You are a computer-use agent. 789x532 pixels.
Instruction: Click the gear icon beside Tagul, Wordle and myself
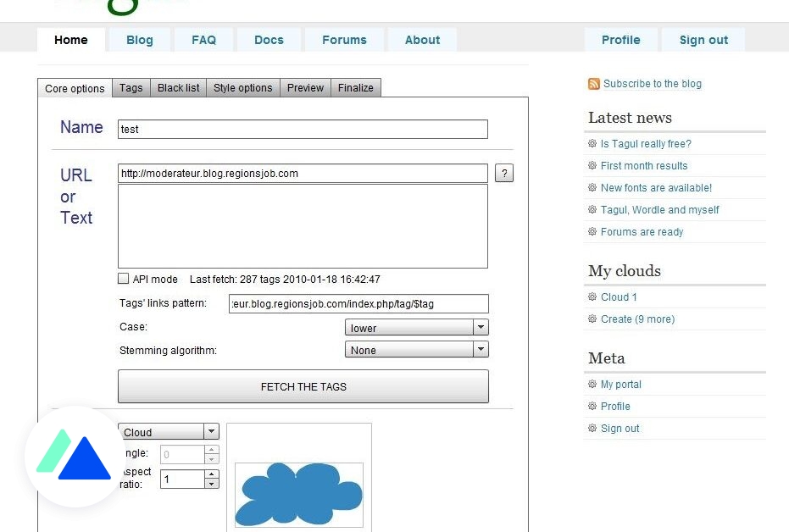pos(592,209)
